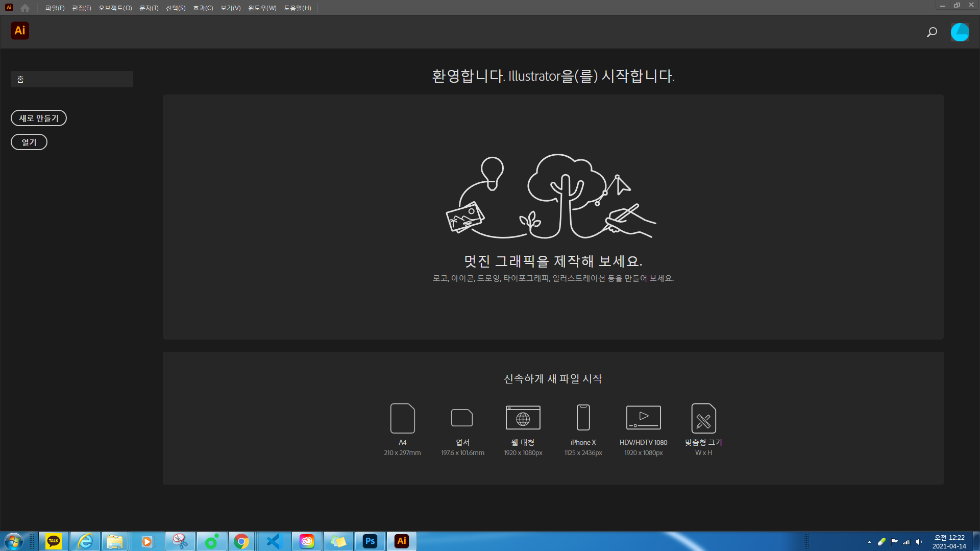Open the scissors snipping taskbar icon
Viewport: 980px width, 551px height.
pos(180,541)
